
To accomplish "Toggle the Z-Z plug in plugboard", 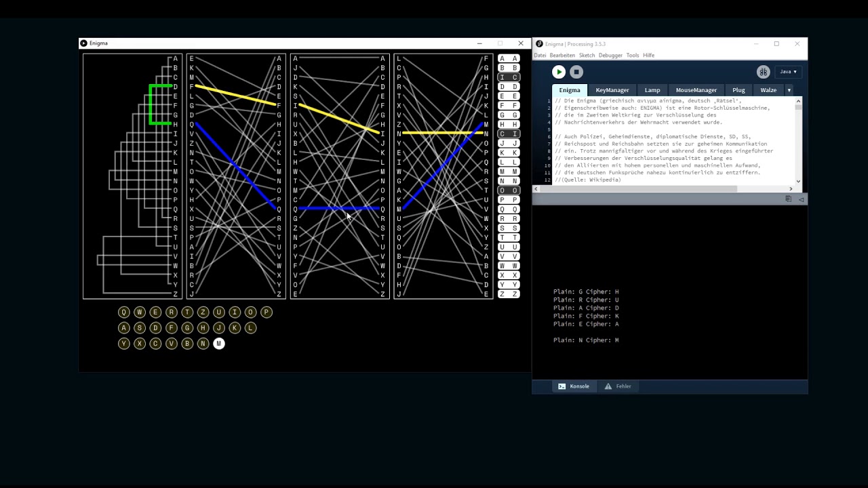I will 509,294.
